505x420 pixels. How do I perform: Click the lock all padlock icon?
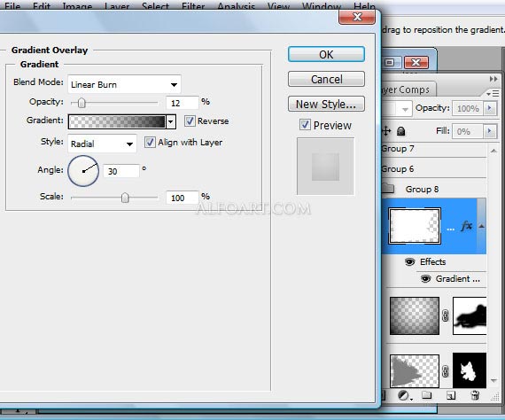(x=401, y=131)
